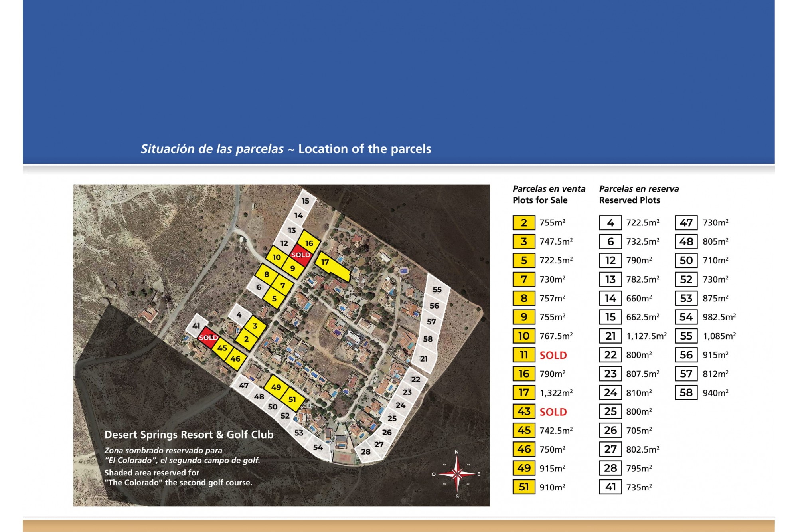Click plot 10 on the map
The height and width of the screenshot is (532, 798).
click(x=277, y=257)
